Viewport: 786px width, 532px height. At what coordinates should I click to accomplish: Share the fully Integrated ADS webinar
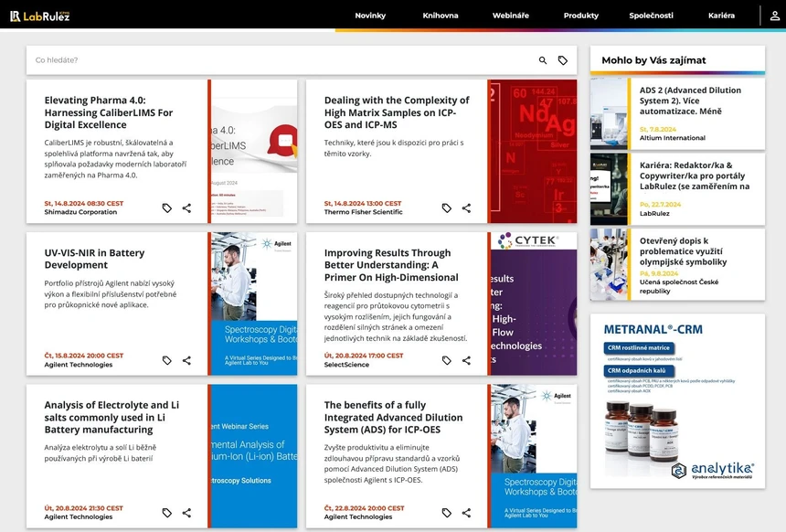pos(466,513)
